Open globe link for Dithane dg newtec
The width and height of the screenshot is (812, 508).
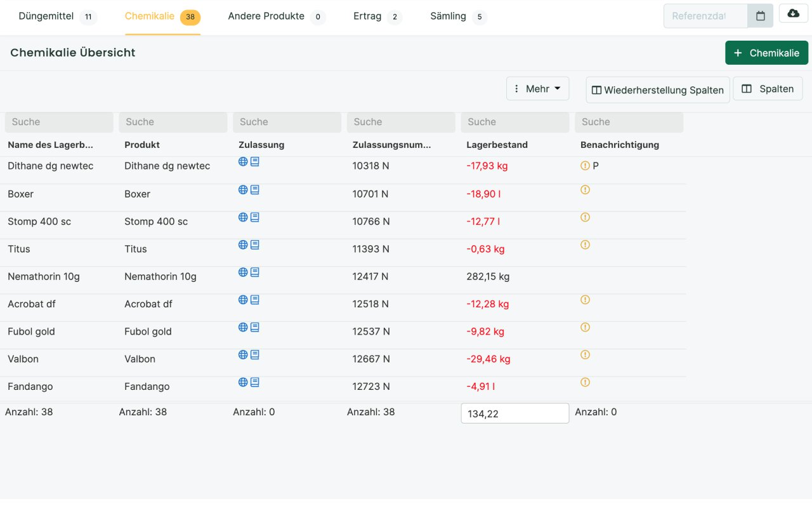tap(243, 162)
